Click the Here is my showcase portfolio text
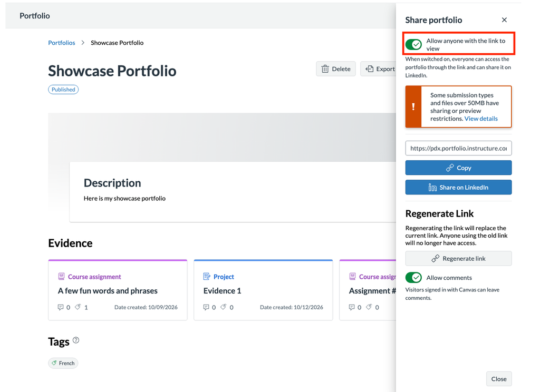 click(x=124, y=198)
